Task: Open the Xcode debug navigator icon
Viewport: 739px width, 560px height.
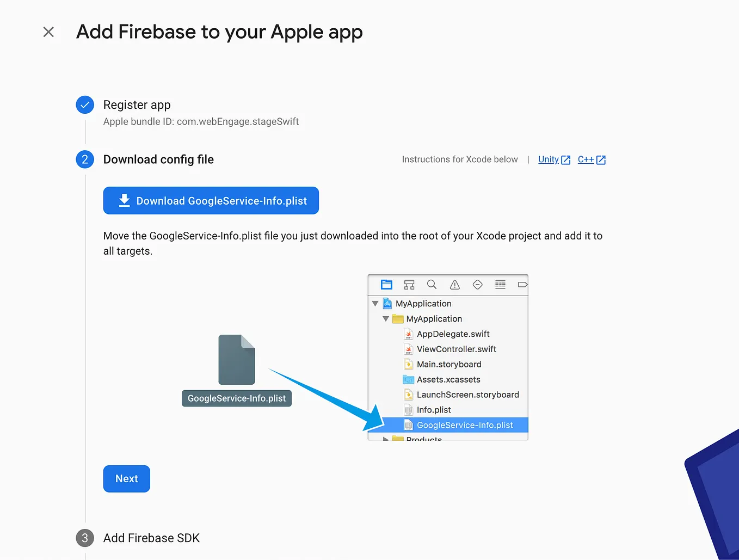Action: 501,285
